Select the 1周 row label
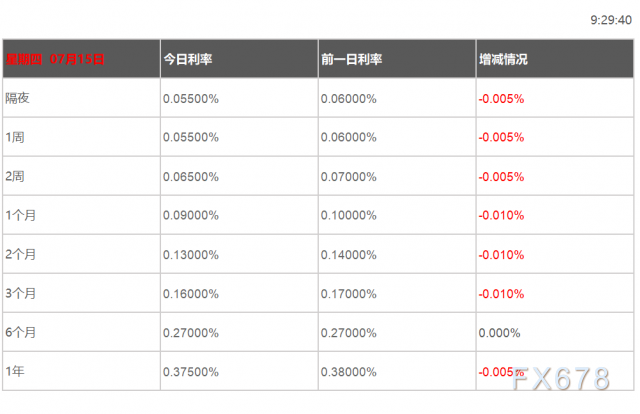The height and width of the screenshot is (414, 640). point(15,137)
